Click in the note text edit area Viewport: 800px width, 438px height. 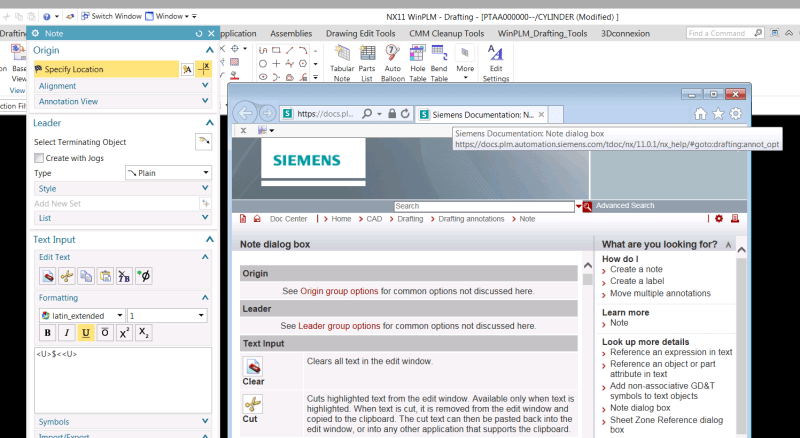[123, 380]
